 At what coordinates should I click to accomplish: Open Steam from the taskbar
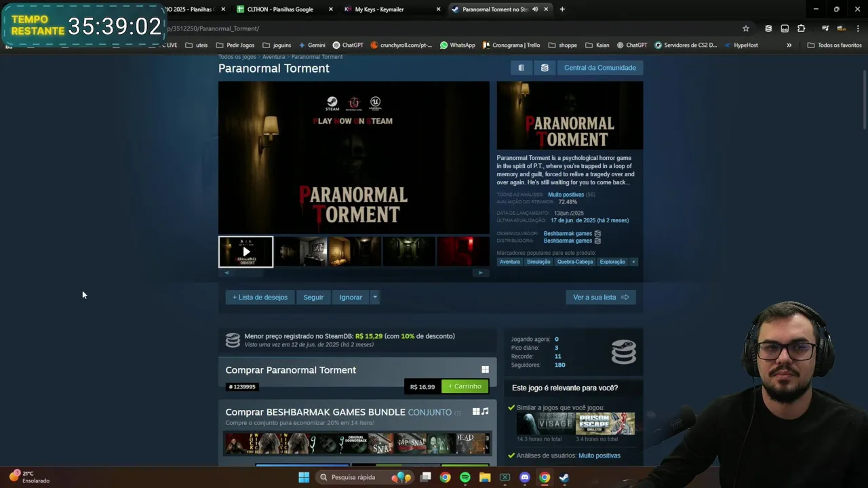point(564,477)
